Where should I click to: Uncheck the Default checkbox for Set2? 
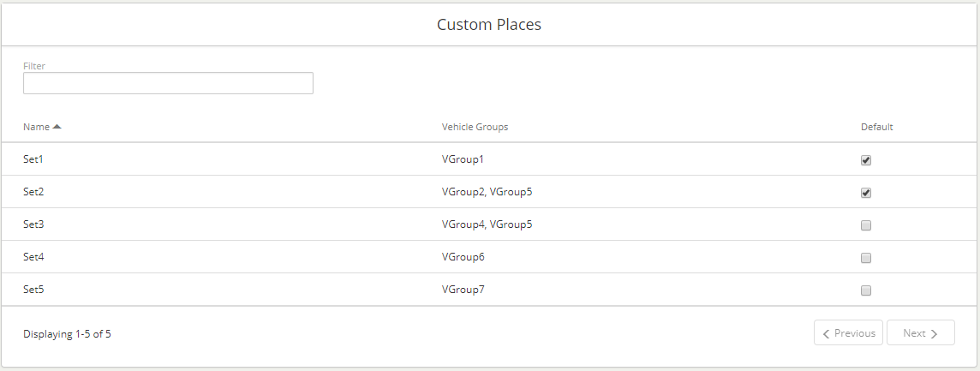[865, 193]
